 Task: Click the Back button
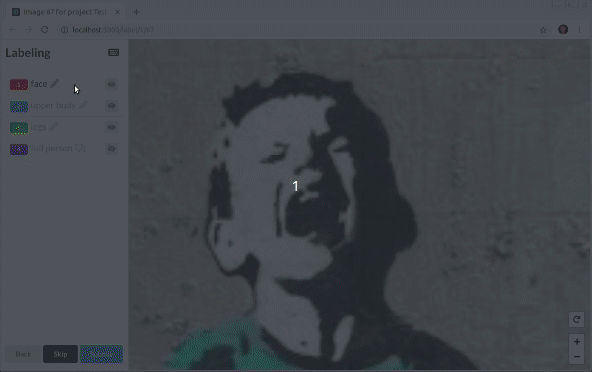(x=23, y=354)
